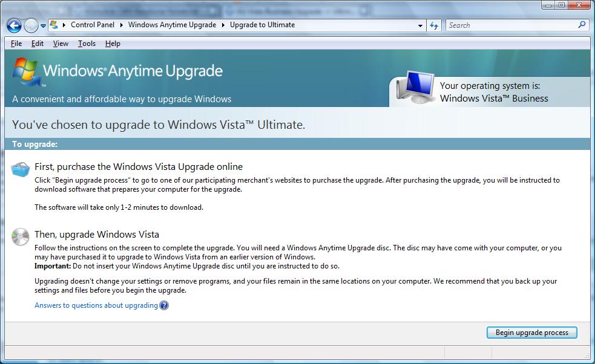Image resolution: width=595 pixels, height=364 pixels.
Task: Open the View menu
Action: [x=61, y=44]
